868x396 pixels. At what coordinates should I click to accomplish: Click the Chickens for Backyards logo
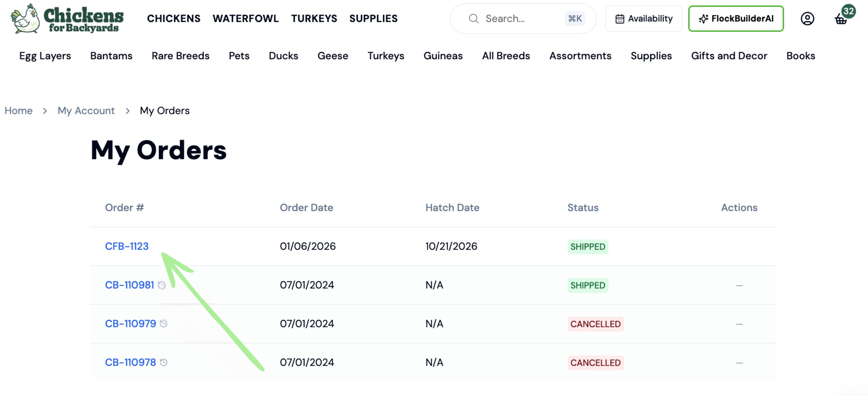(67, 19)
